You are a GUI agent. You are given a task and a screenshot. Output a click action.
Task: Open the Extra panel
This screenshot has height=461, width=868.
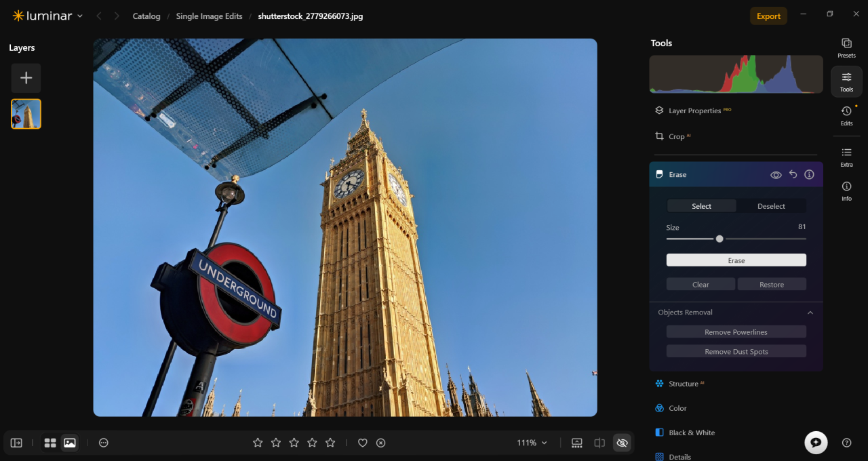coord(846,157)
